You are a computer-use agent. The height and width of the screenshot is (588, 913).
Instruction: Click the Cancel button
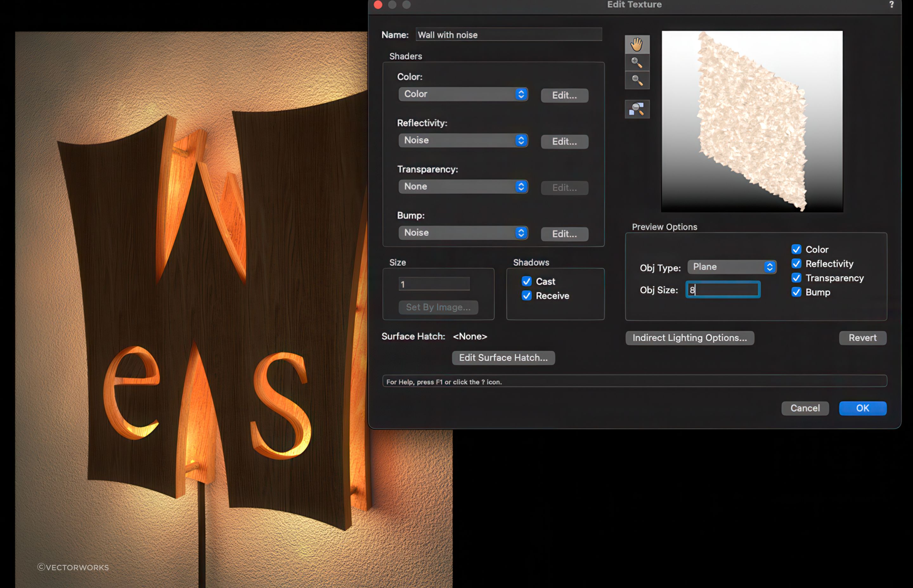tap(805, 408)
